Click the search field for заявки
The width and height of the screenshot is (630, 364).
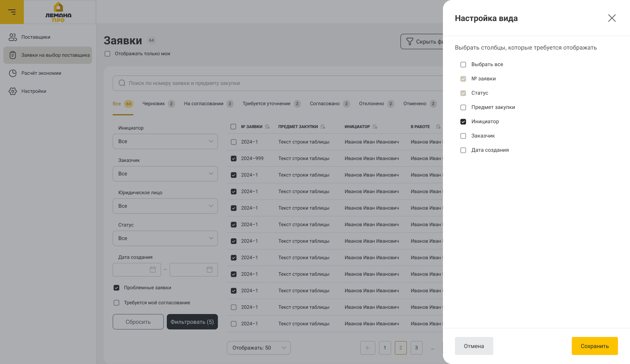pos(278,83)
